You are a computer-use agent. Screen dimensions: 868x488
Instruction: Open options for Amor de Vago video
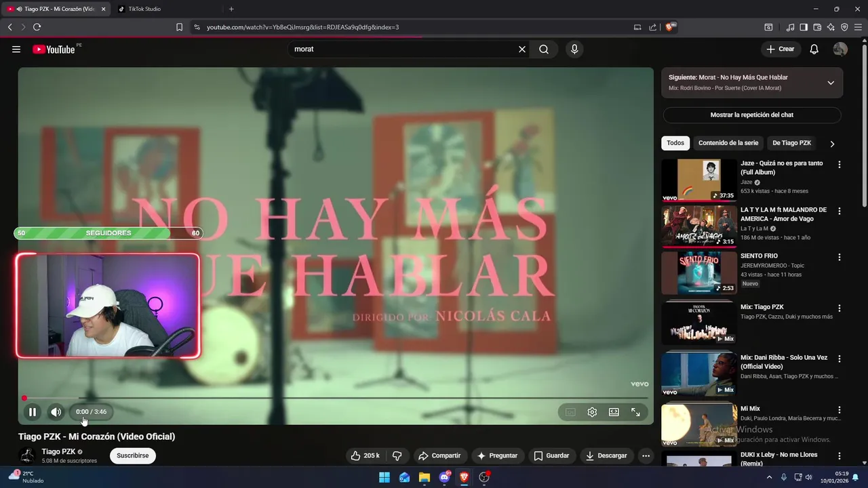click(840, 211)
